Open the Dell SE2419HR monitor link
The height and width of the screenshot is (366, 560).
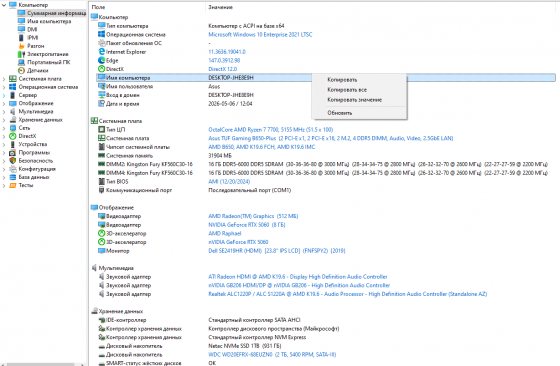click(277, 251)
